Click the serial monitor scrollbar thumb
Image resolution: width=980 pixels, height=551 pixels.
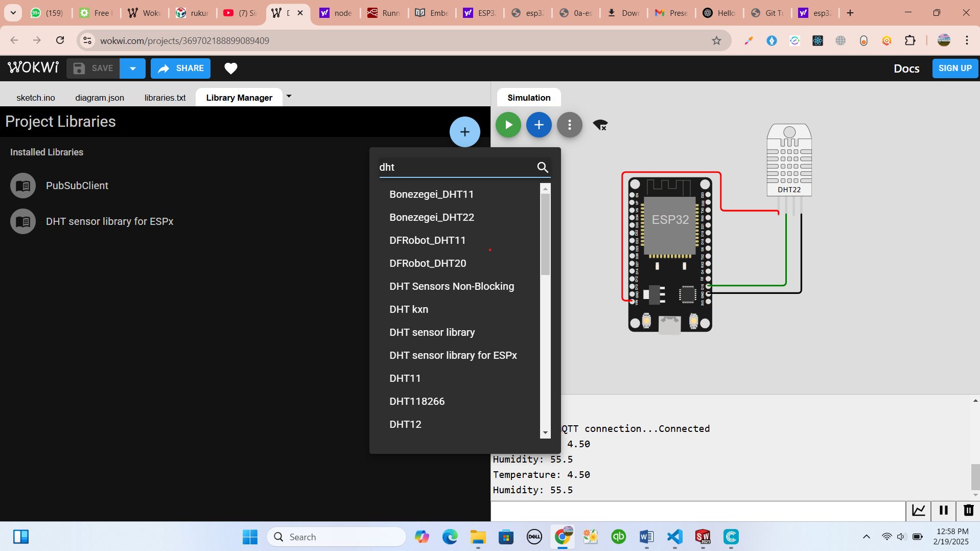(x=975, y=476)
